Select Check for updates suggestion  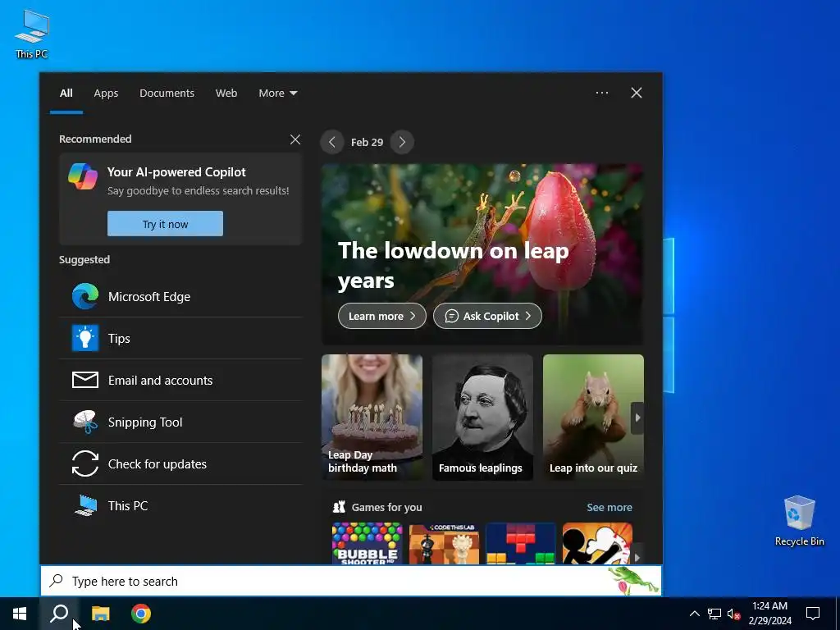pos(181,463)
